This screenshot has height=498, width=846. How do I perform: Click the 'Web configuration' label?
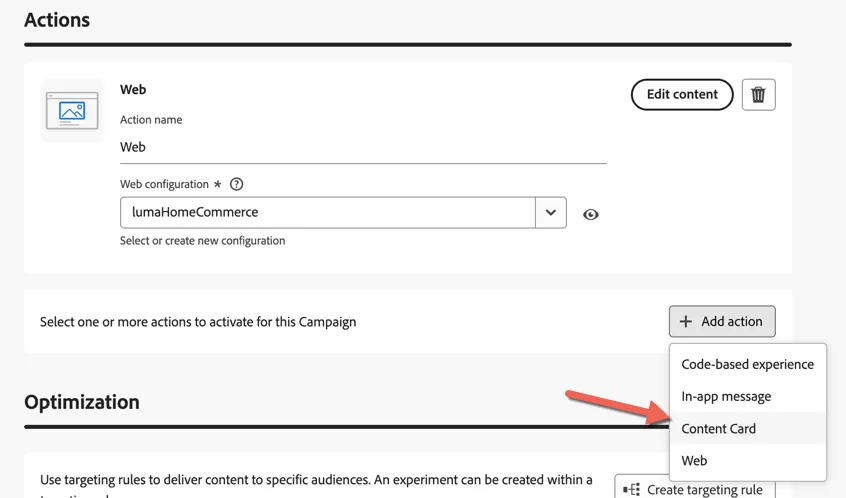(x=164, y=185)
